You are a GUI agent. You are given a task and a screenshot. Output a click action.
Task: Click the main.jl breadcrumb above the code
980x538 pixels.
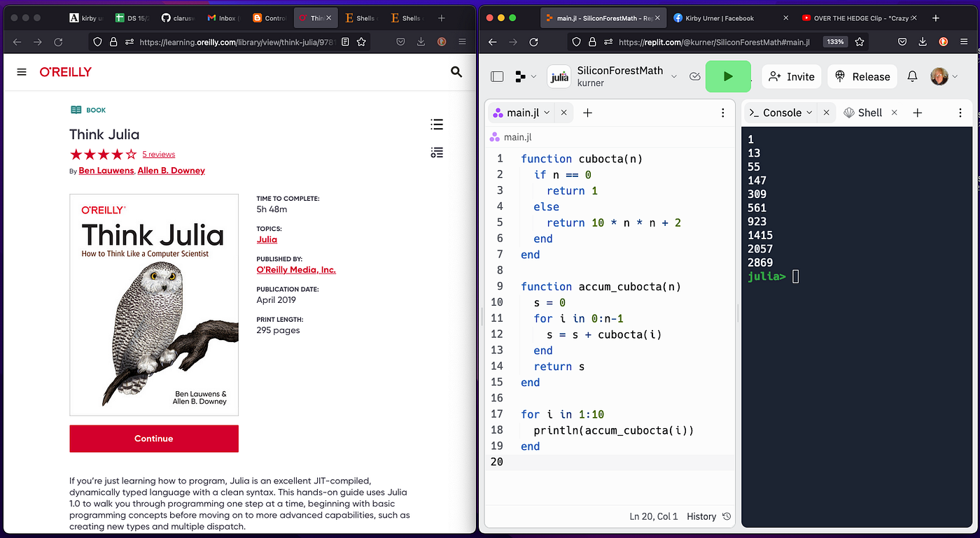point(511,137)
